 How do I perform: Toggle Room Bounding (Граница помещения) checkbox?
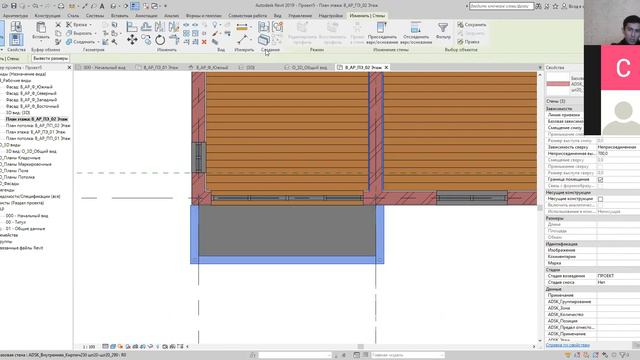600,180
